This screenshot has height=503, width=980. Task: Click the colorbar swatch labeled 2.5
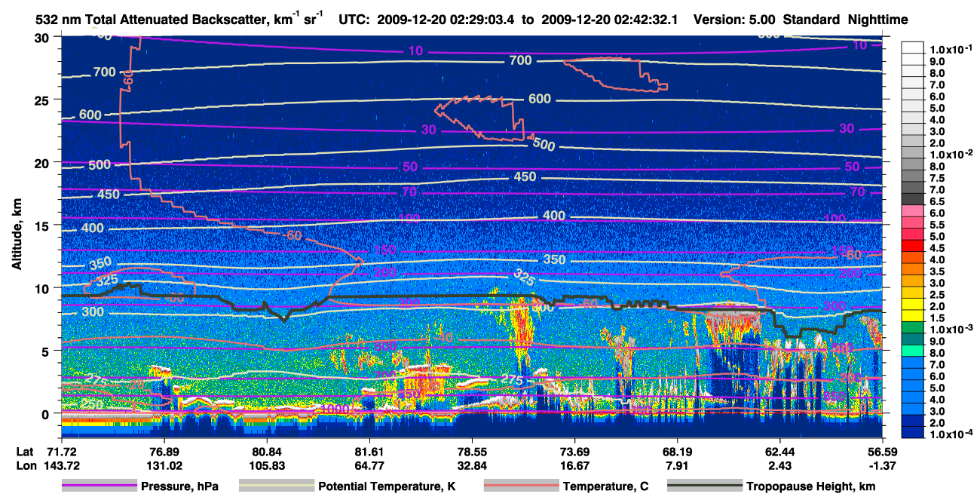point(914,293)
